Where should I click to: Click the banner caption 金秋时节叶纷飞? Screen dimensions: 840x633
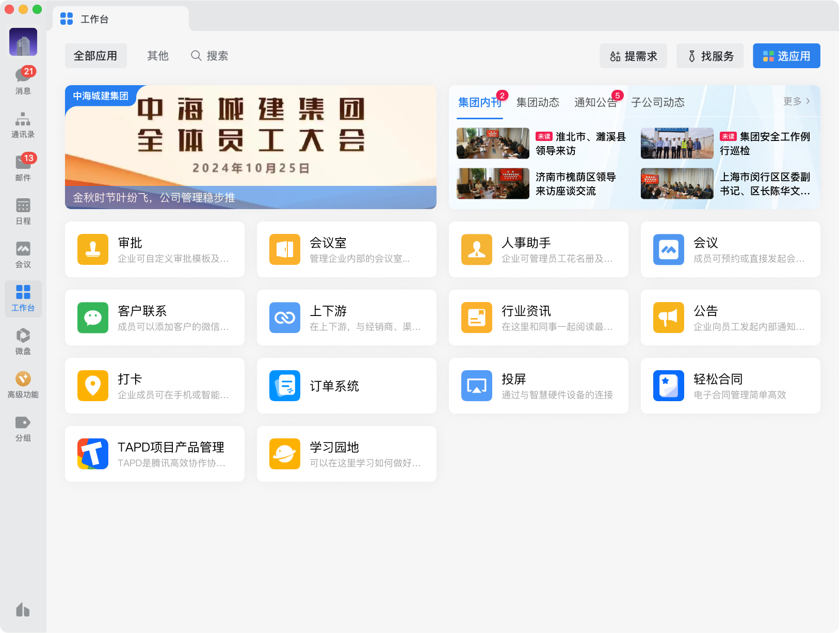tap(154, 198)
